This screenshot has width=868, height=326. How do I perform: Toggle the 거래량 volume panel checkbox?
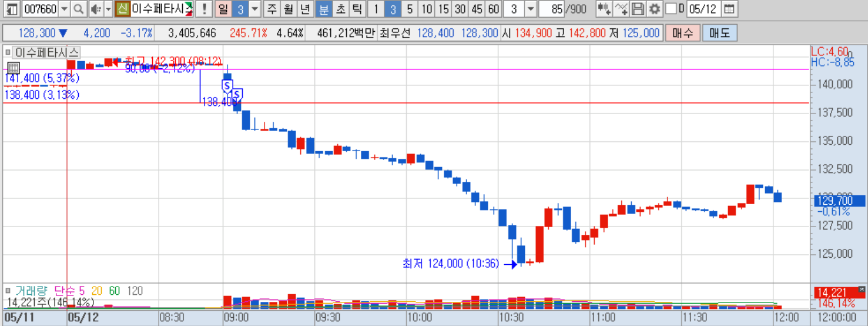click(x=8, y=291)
